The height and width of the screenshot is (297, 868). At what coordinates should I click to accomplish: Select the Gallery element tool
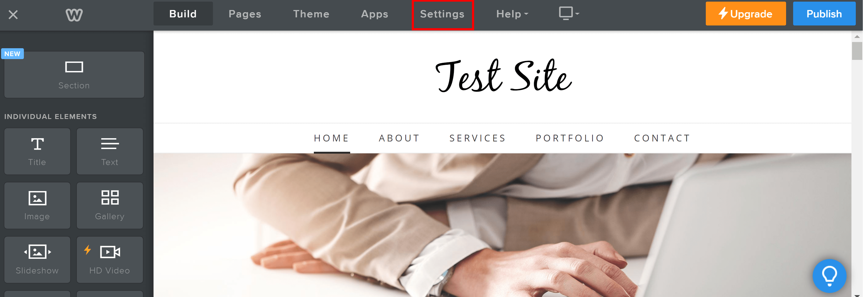tap(109, 204)
